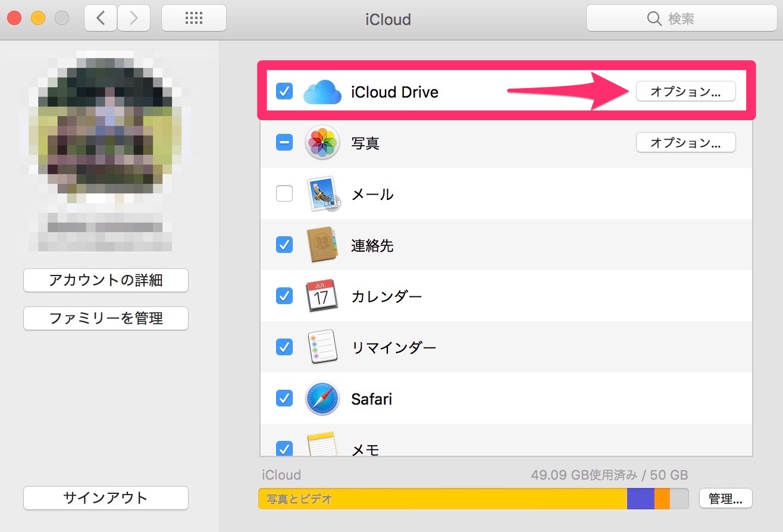Click the Notes notepad icon
This screenshot has width=783, height=532.
coord(322,445)
